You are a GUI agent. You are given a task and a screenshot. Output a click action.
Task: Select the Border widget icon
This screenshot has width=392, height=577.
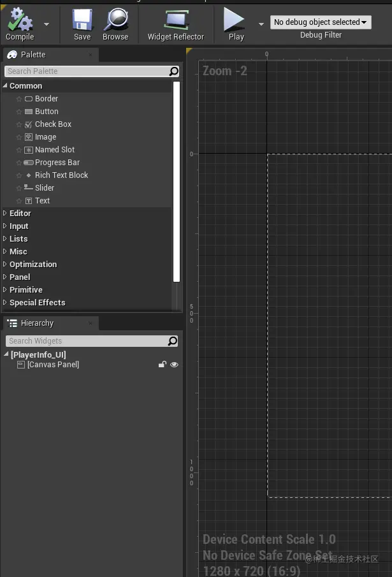(x=29, y=99)
